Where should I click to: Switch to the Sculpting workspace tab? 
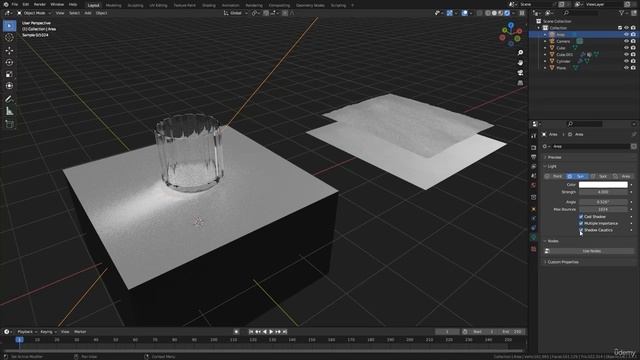coord(135,5)
